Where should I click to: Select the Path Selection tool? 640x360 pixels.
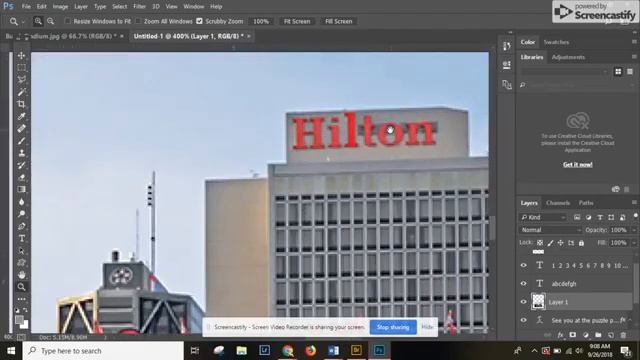(x=22, y=251)
